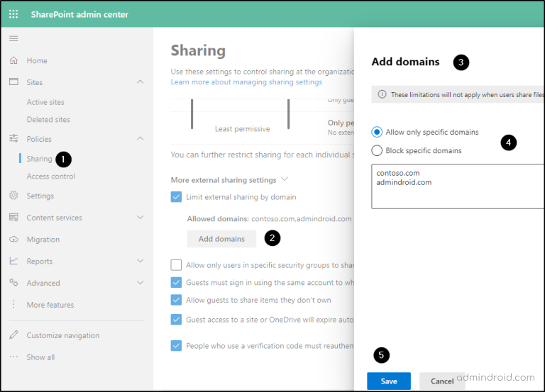Click the right sharing permission slider handle
Viewport: 545px width, 392px height.
click(289, 114)
